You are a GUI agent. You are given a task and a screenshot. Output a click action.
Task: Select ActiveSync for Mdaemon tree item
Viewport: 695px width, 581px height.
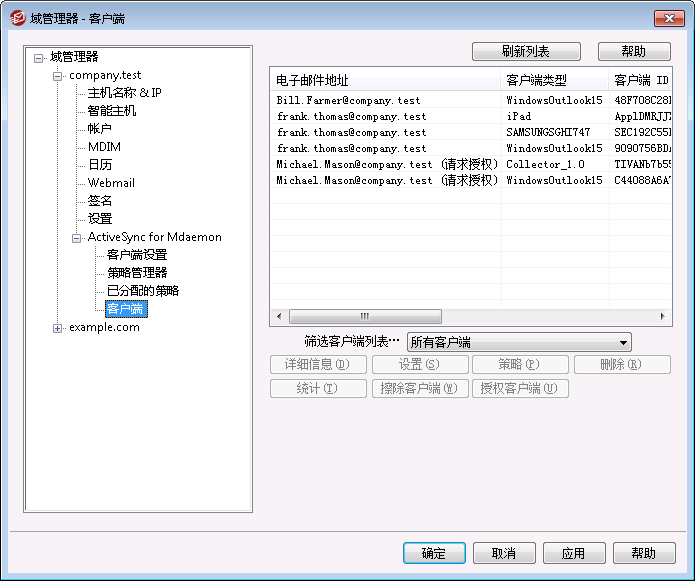(x=155, y=237)
